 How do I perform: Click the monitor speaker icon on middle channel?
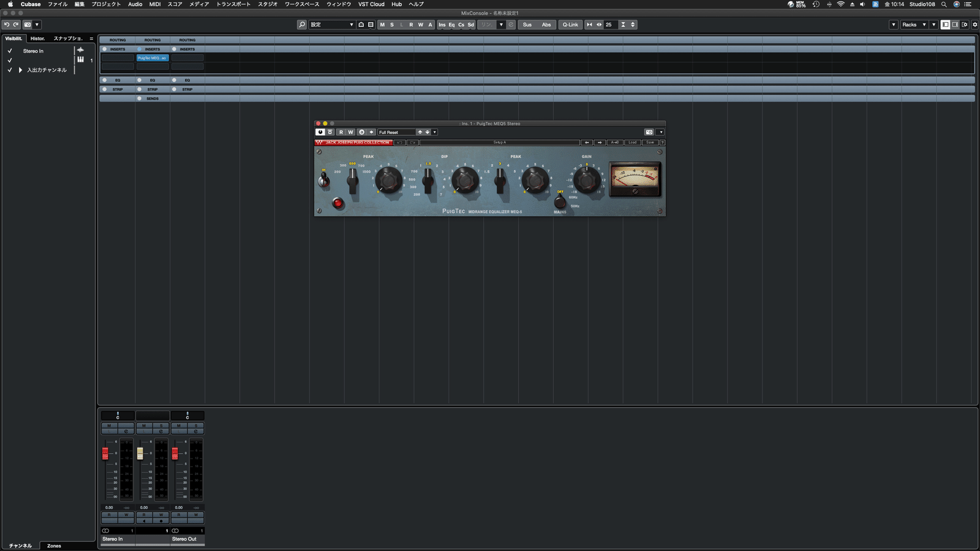pos(144,521)
